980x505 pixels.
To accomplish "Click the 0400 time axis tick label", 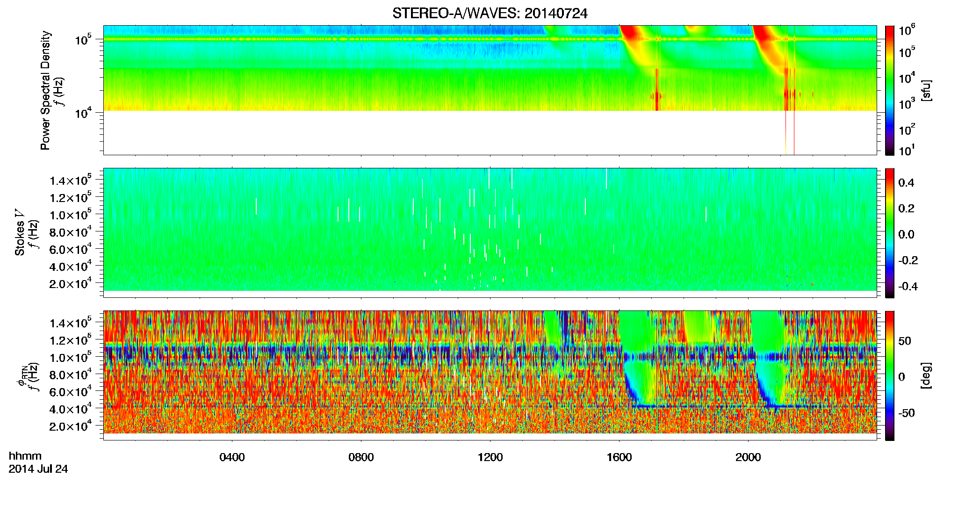I will point(232,457).
